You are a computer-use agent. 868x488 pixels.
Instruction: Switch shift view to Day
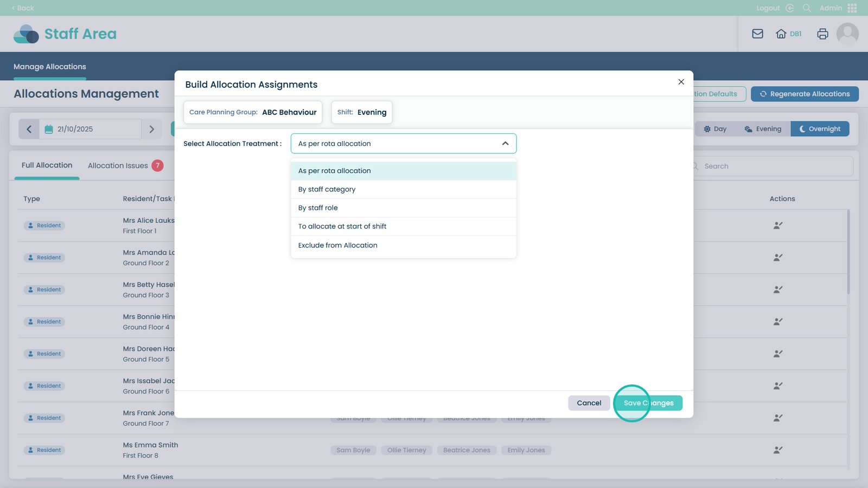(x=715, y=129)
